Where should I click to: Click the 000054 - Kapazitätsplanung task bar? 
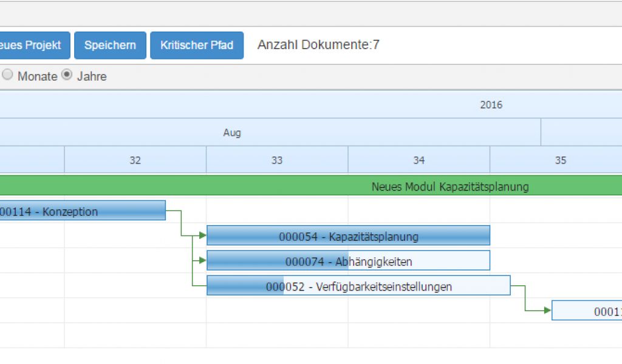(x=349, y=236)
